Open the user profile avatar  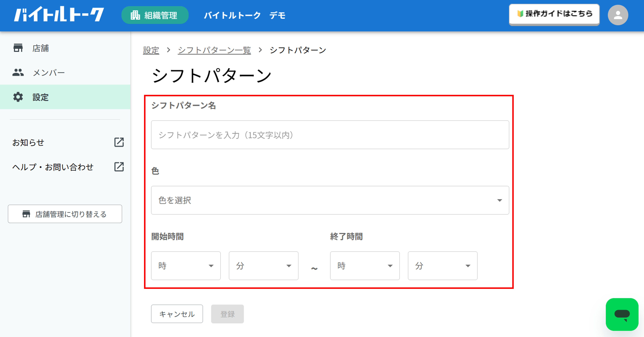click(x=618, y=15)
